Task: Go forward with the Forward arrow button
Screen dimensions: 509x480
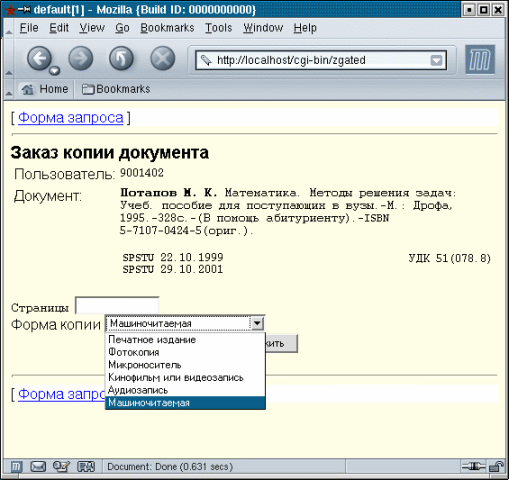Action: (x=81, y=58)
